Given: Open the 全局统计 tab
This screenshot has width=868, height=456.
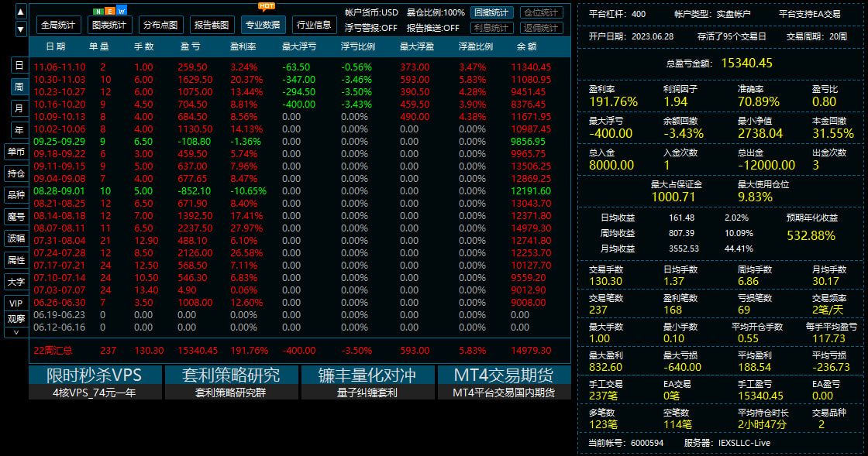Looking at the screenshot, I should (x=59, y=25).
